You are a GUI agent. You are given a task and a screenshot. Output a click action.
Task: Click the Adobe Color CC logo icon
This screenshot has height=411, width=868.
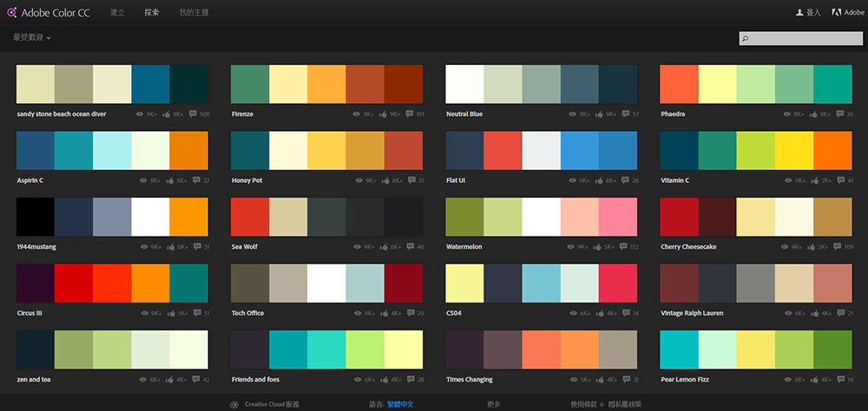11,13
